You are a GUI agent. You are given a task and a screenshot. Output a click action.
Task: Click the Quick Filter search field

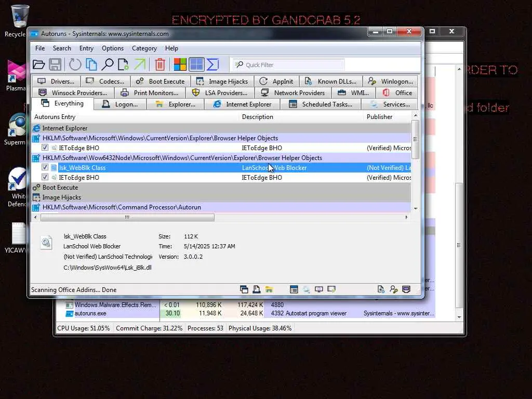point(288,64)
